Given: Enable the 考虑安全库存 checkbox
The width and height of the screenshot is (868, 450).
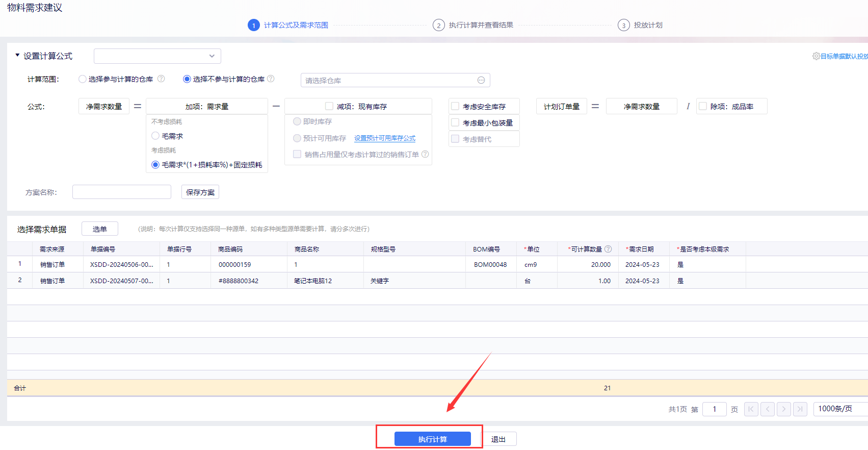Looking at the screenshot, I should pos(455,106).
